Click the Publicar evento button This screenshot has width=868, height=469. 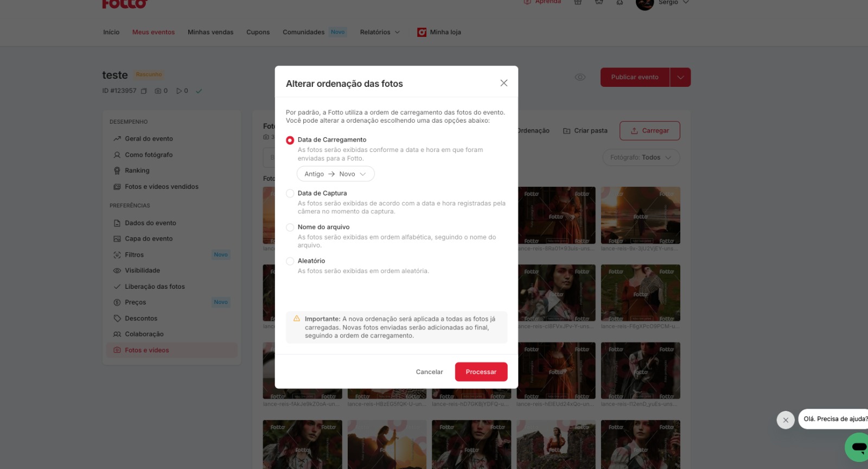click(x=635, y=77)
